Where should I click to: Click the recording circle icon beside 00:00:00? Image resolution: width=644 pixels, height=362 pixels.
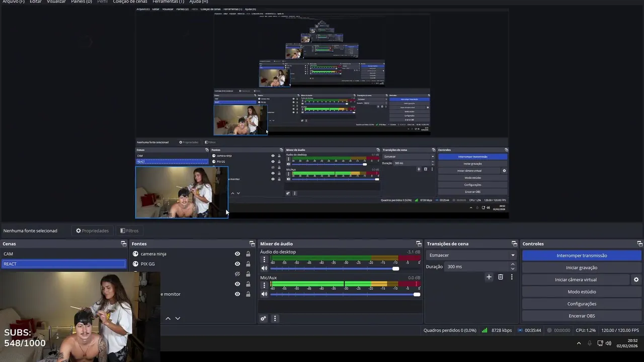549,330
